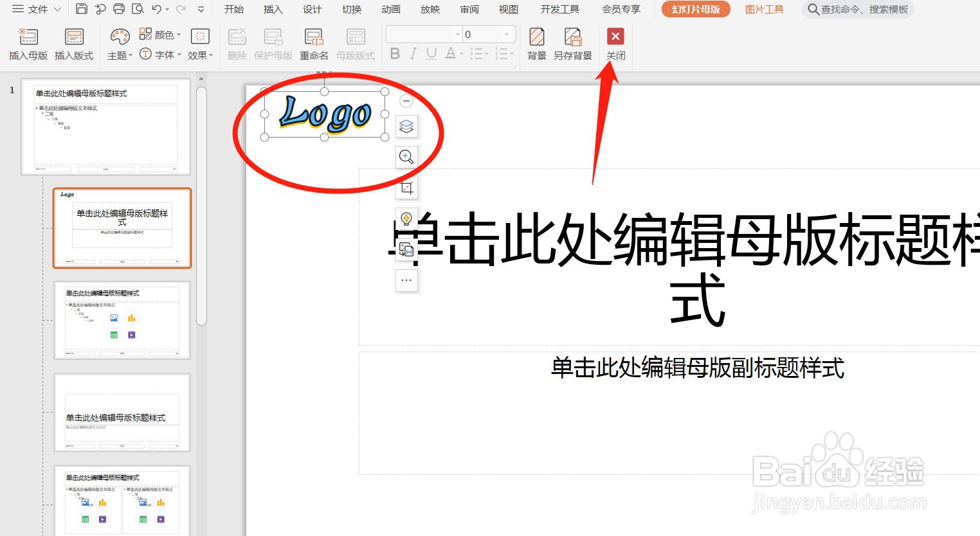
Task: Toggle Underline formatting
Action: pyautogui.click(x=431, y=53)
